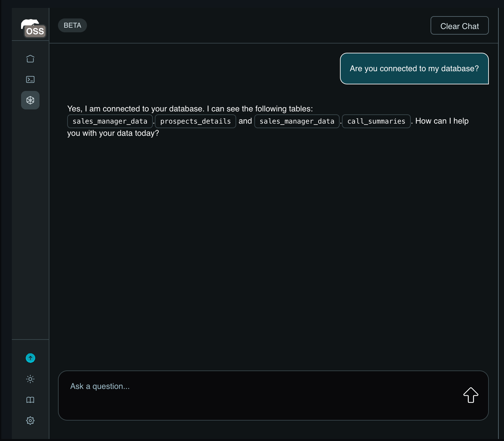The image size is (504, 441).
Task: Open the SQL terminal from the sidebar
Action: tap(30, 79)
